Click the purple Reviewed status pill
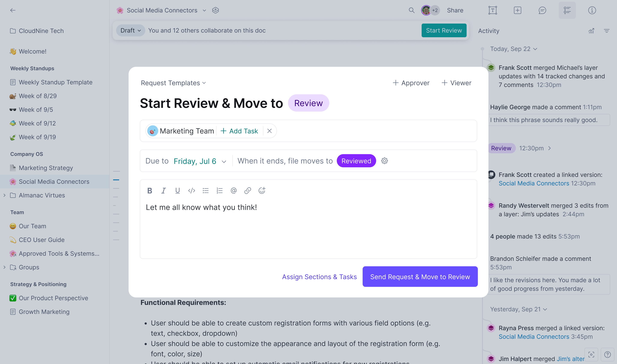Image resolution: width=617 pixels, height=364 pixels. coord(356,161)
